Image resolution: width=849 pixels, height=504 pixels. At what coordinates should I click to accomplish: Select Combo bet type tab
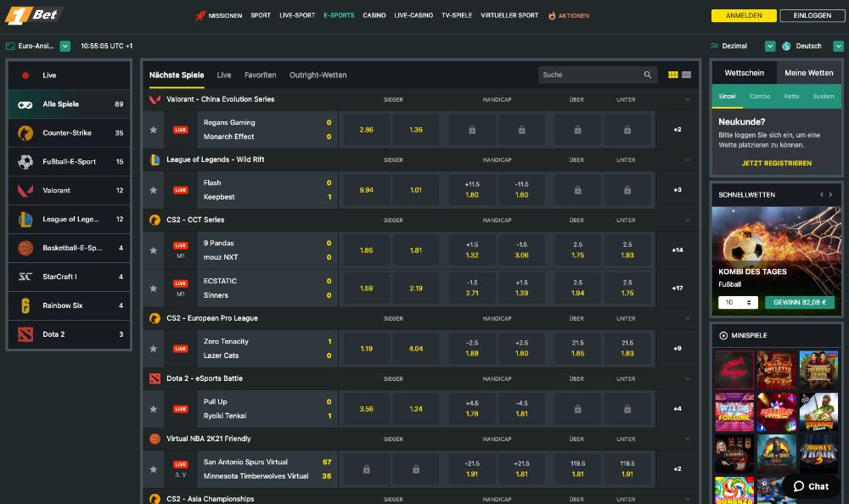click(760, 97)
